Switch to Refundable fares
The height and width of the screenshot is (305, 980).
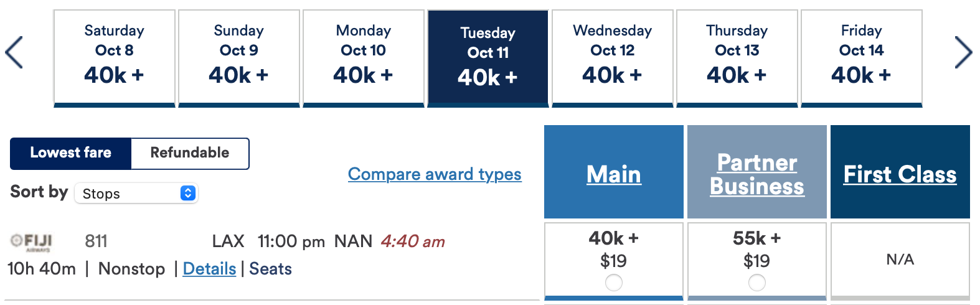(190, 153)
